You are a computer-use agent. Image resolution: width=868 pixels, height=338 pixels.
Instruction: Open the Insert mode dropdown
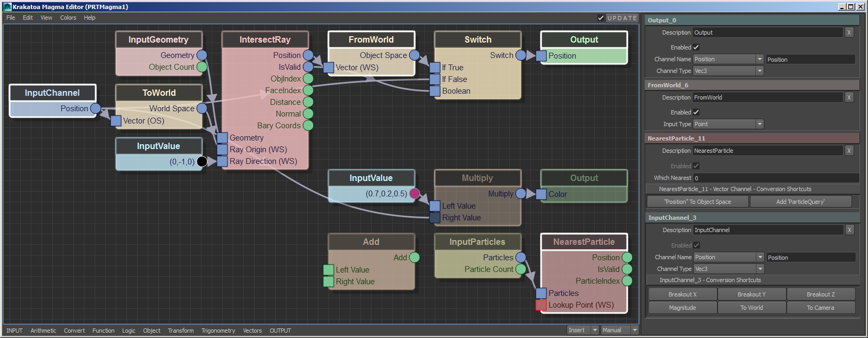pyautogui.click(x=583, y=330)
